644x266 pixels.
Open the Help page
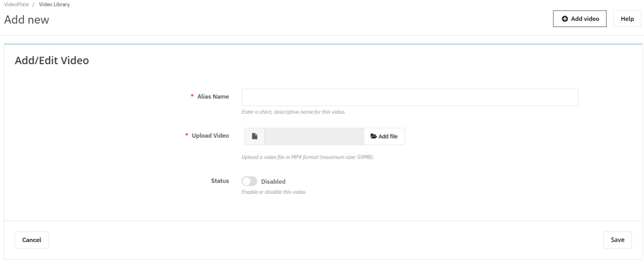point(627,19)
